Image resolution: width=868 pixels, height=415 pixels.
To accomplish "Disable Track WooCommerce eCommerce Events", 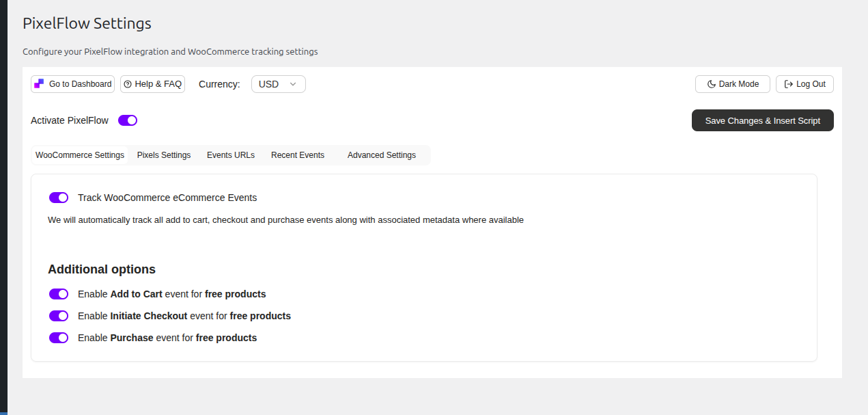I will point(59,197).
